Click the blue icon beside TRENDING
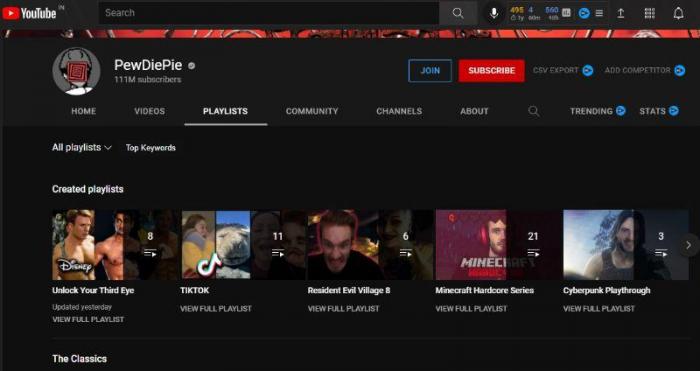 click(x=621, y=111)
